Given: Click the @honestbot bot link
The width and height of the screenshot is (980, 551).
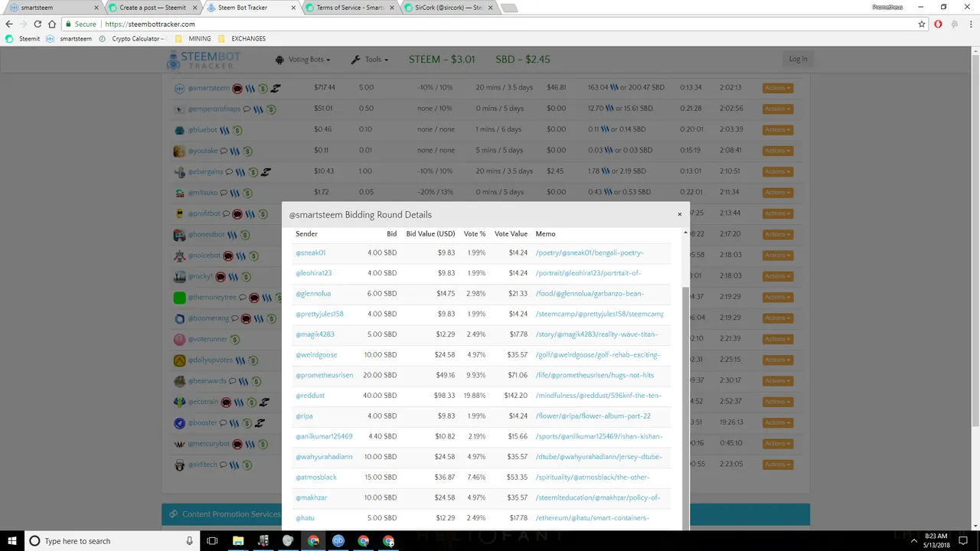Looking at the screenshot, I should 206,235.
